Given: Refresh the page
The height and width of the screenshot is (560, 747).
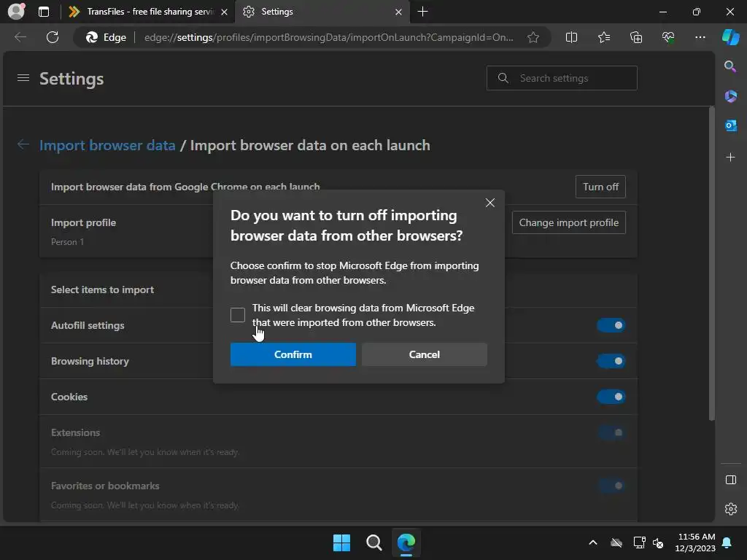Looking at the screenshot, I should (53, 37).
